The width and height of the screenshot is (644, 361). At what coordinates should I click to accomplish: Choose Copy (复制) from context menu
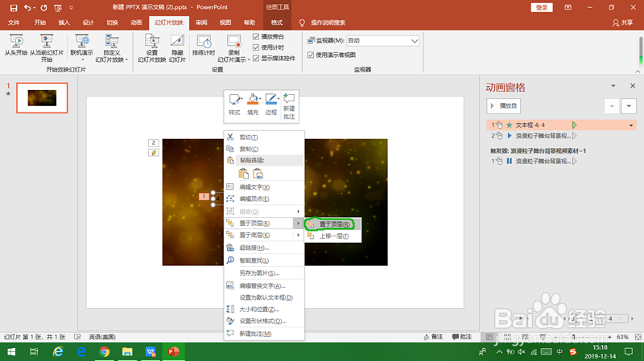(264, 149)
